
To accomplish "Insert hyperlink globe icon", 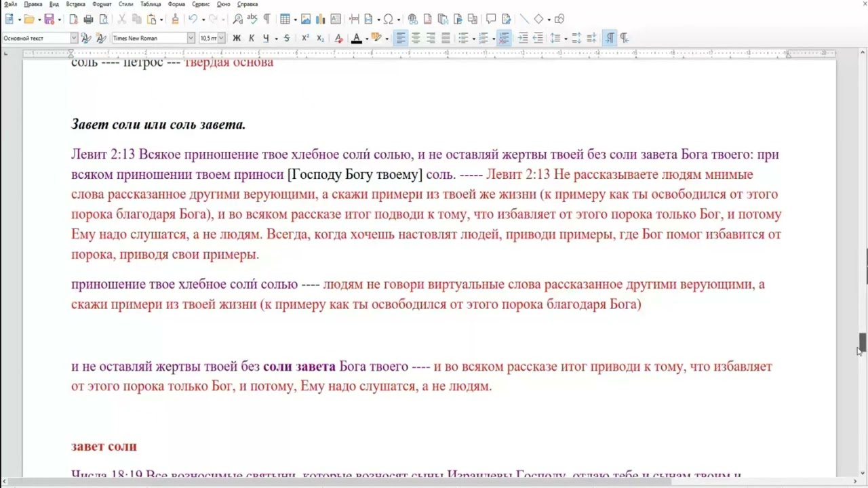I will pyautogui.click(x=412, y=19).
